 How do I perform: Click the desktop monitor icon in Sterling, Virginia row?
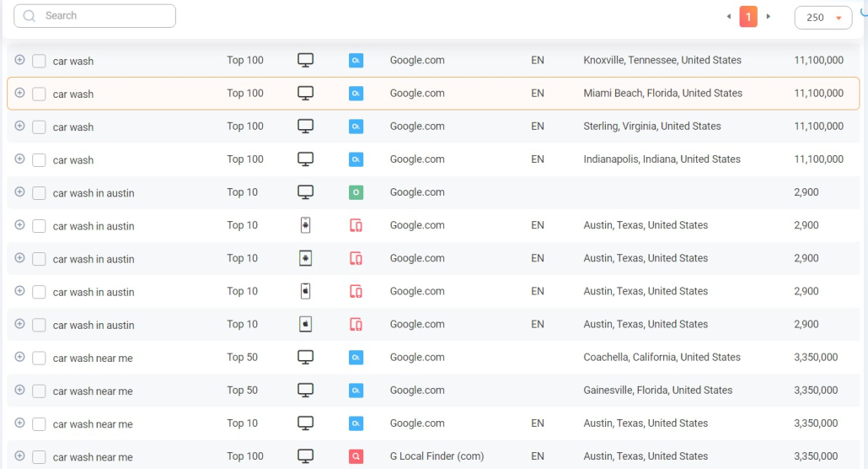pyautogui.click(x=306, y=126)
